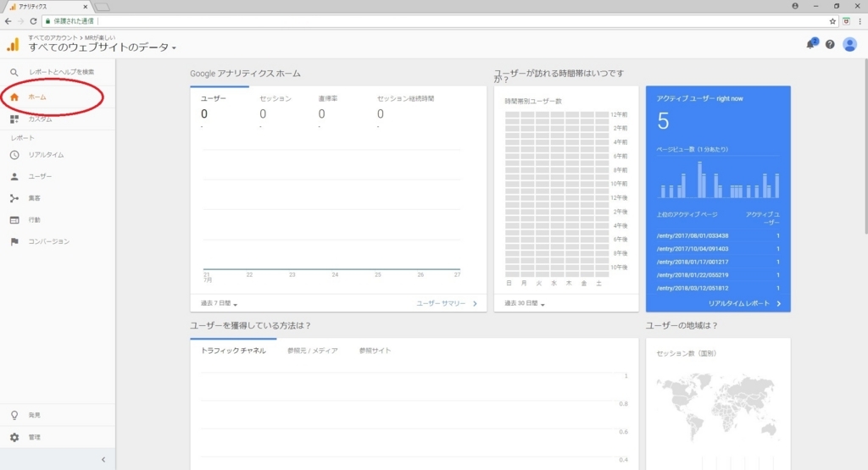Reload the page with refresh icon
868x470 pixels.
[33, 21]
